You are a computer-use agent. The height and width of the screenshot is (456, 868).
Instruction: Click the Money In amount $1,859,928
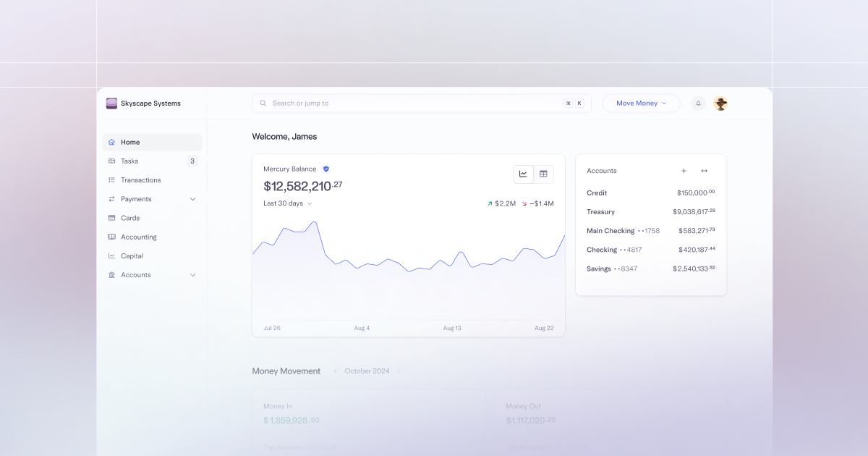(x=292, y=420)
